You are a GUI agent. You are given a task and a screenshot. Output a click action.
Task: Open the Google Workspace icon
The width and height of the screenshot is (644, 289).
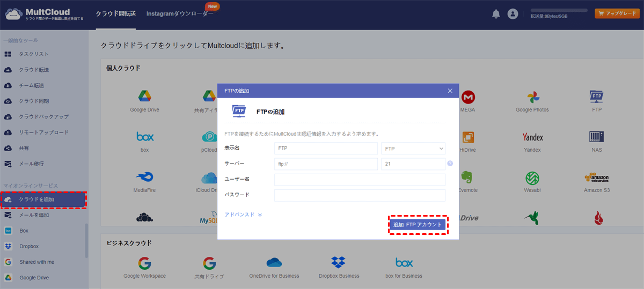tap(145, 263)
